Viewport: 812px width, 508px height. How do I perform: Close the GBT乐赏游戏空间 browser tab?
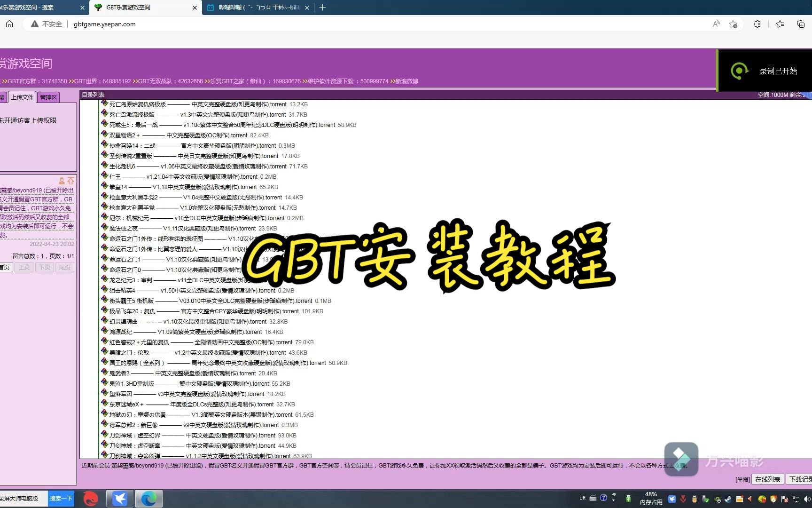click(195, 8)
